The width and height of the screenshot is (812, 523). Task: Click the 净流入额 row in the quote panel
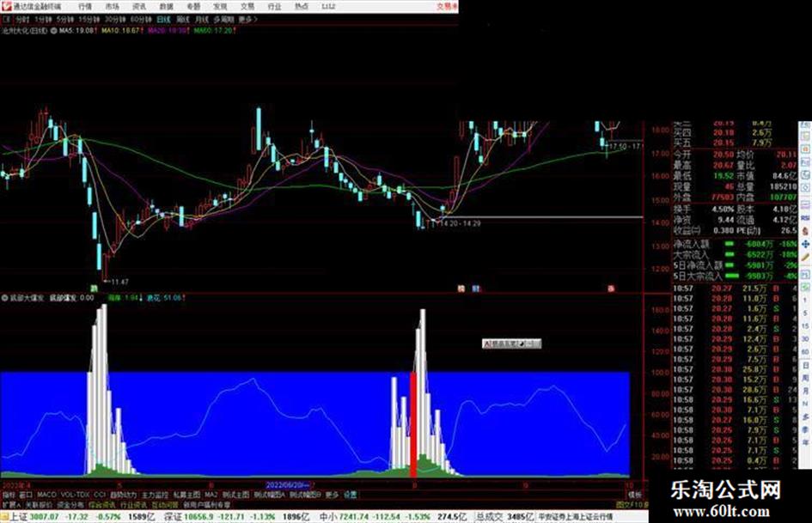[735, 244]
